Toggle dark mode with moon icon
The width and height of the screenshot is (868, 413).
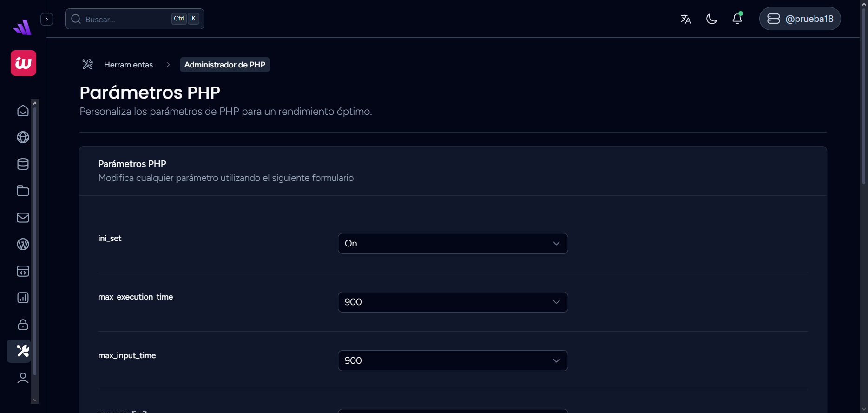coord(711,19)
